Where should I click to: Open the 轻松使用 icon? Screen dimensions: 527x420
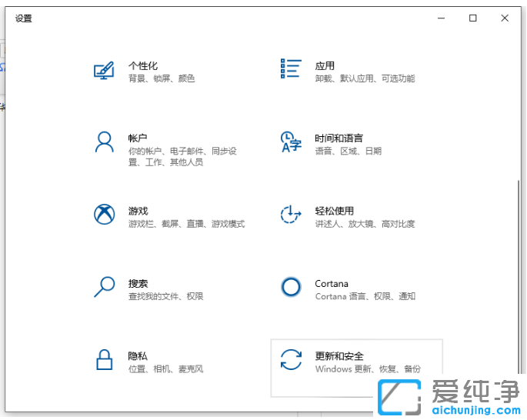291,214
